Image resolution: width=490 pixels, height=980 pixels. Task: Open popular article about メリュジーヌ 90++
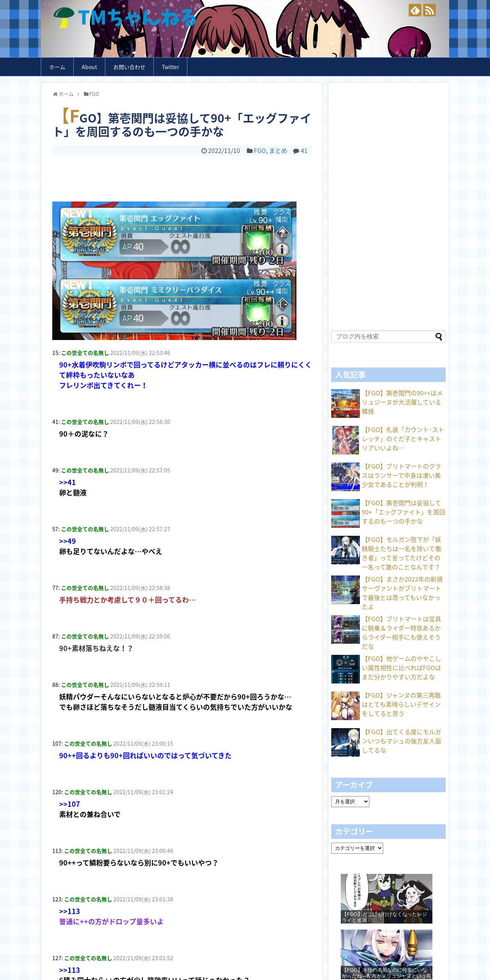(403, 402)
